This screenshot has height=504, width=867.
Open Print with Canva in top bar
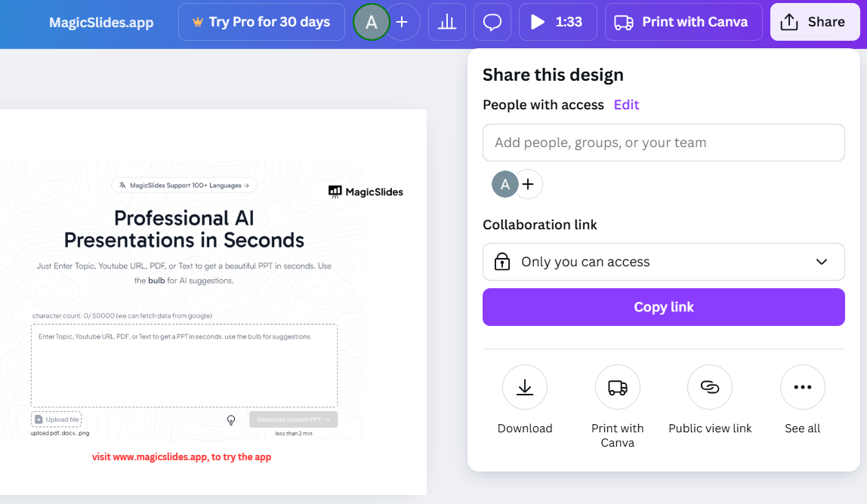point(683,22)
